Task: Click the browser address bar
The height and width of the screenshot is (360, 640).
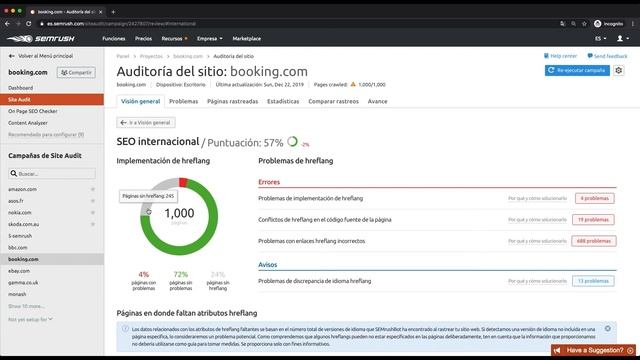Action: tap(298, 24)
